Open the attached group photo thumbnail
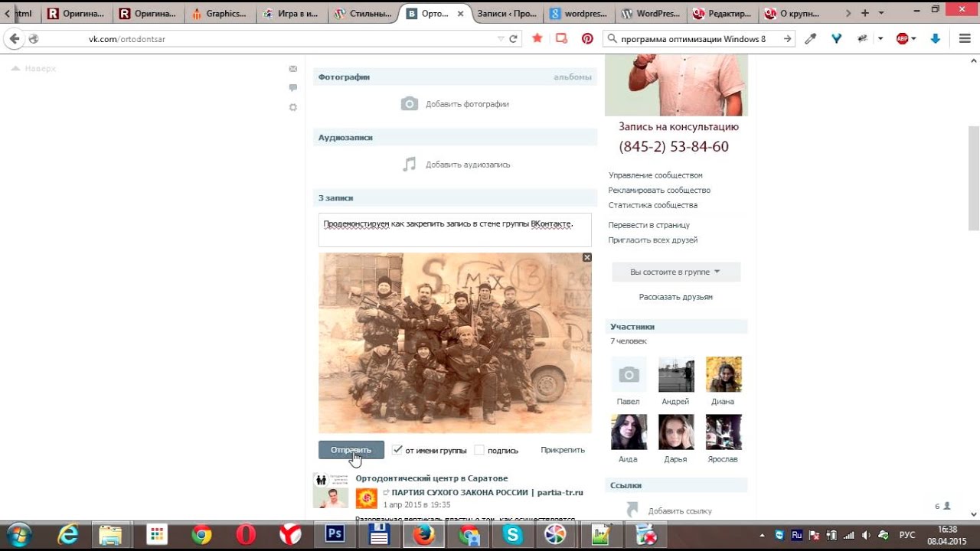This screenshot has height=551, width=980. coord(455,343)
